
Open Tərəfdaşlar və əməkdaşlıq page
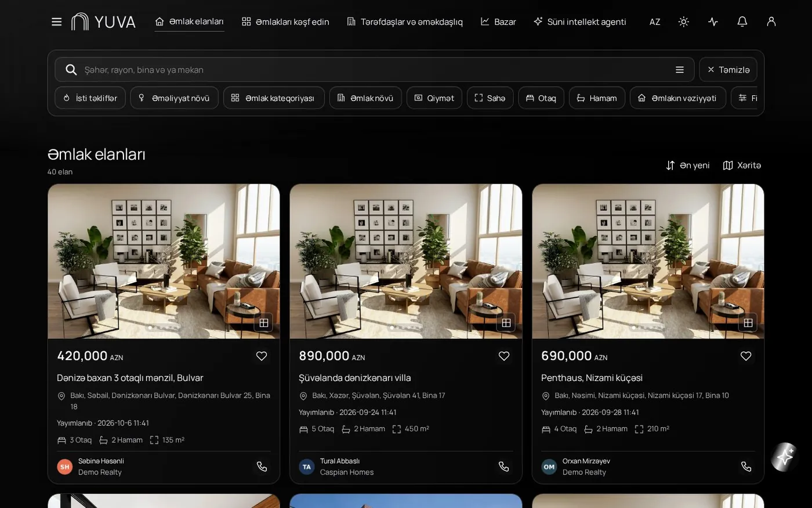click(x=405, y=21)
